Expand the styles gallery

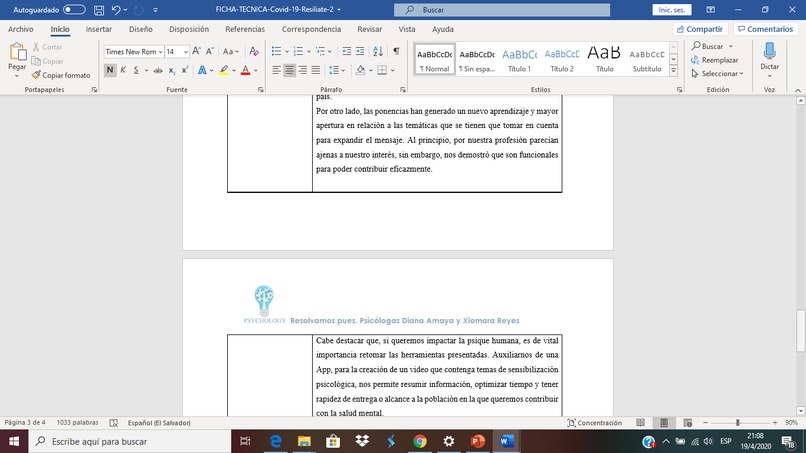[x=673, y=71]
